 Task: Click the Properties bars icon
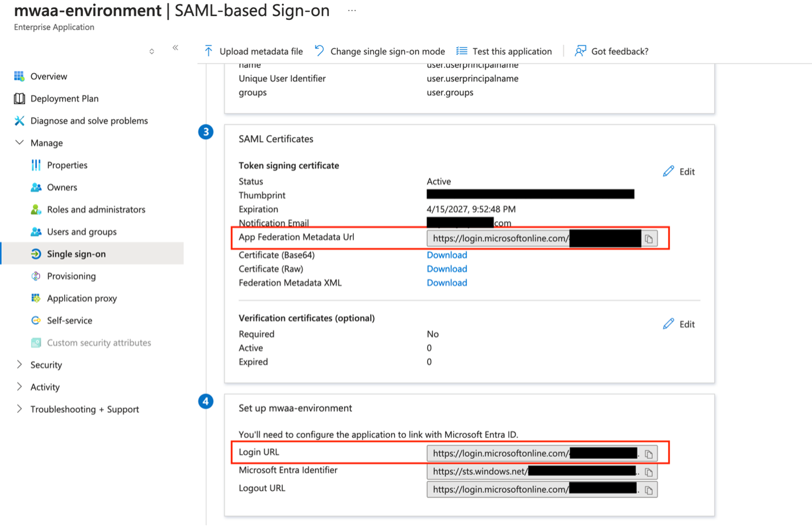click(36, 165)
